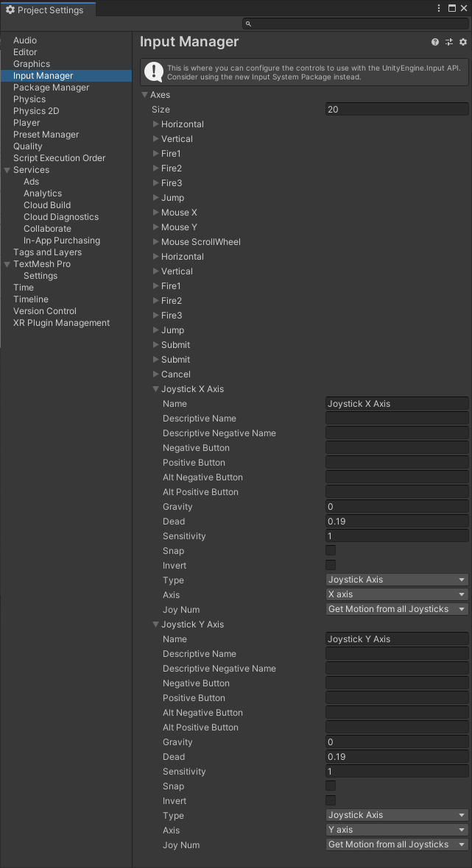This screenshot has height=868, width=472.
Task: Open the window's three-dot options menu
Action: pos(439,9)
